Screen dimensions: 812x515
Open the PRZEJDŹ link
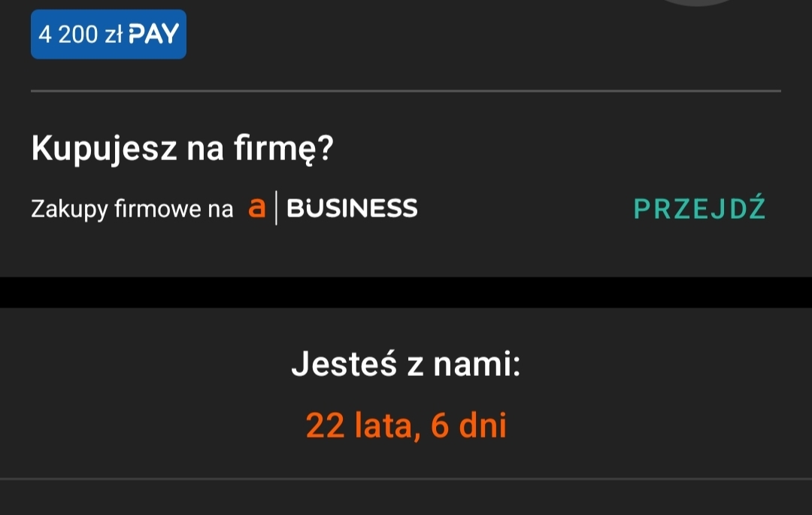700,209
